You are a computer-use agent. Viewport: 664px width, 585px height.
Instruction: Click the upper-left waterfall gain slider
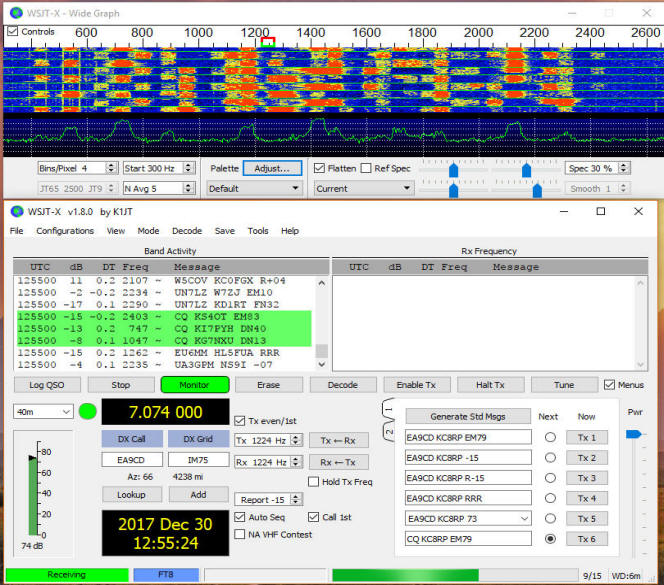[x=454, y=170]
